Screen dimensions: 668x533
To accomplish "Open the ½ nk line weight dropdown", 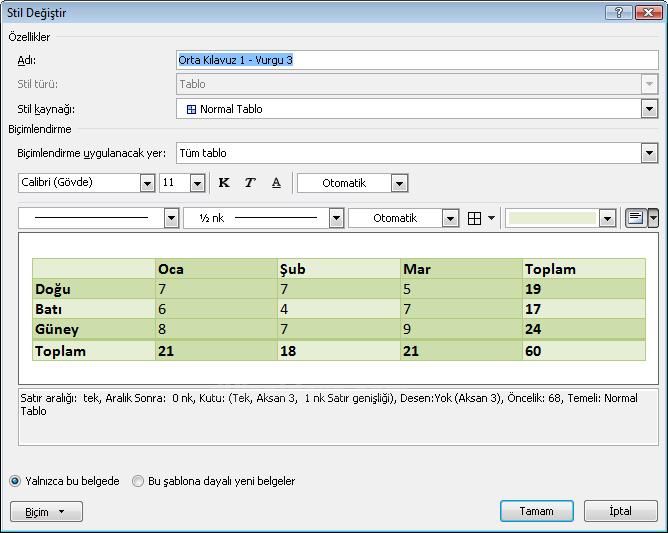I will coord(336,218).
